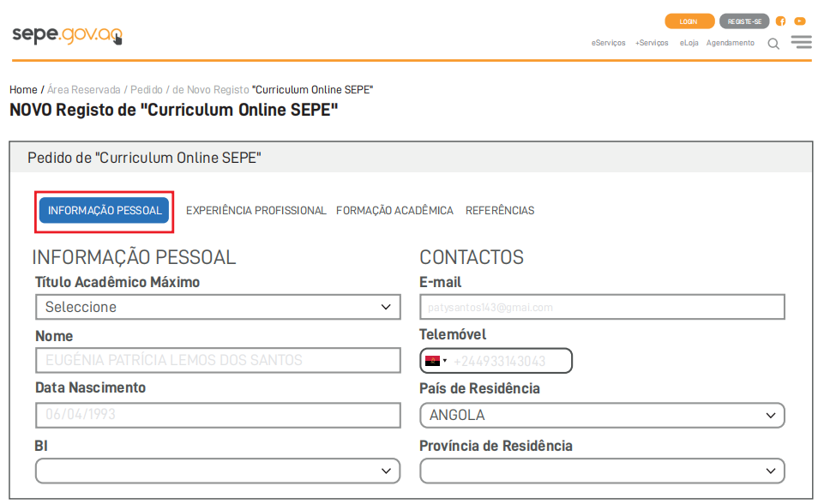Click the orange LOGIN button
Screen dimensions: 824x504
(689, 21)
